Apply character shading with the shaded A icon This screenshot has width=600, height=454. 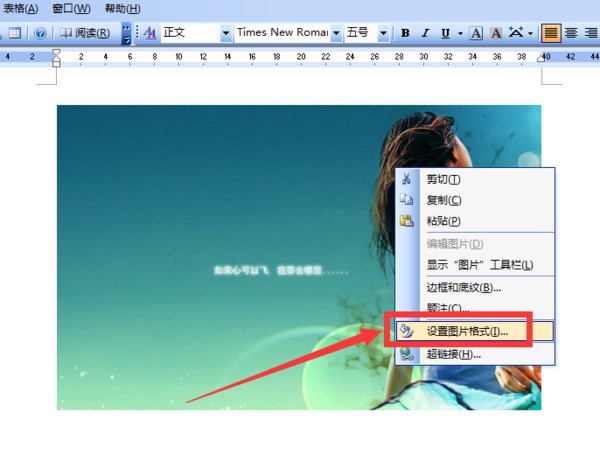(495, 33)
